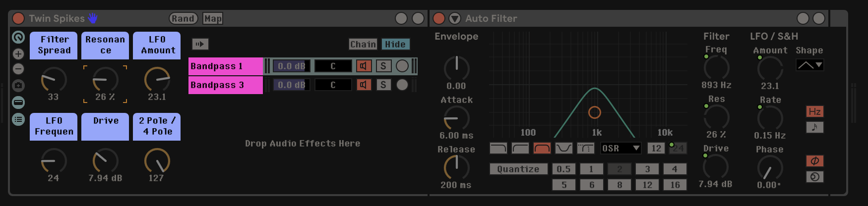Solo the Bandpass 3 chain
The width and height of the screenshot is (868, 206).
(383, 85)
